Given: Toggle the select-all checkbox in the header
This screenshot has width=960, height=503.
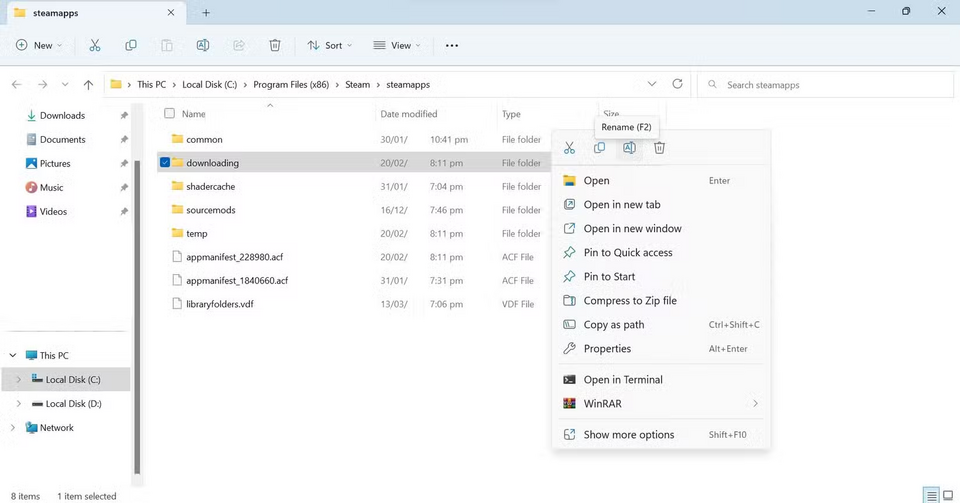Looking at the screenshot, I should click(x=169, y=114).
